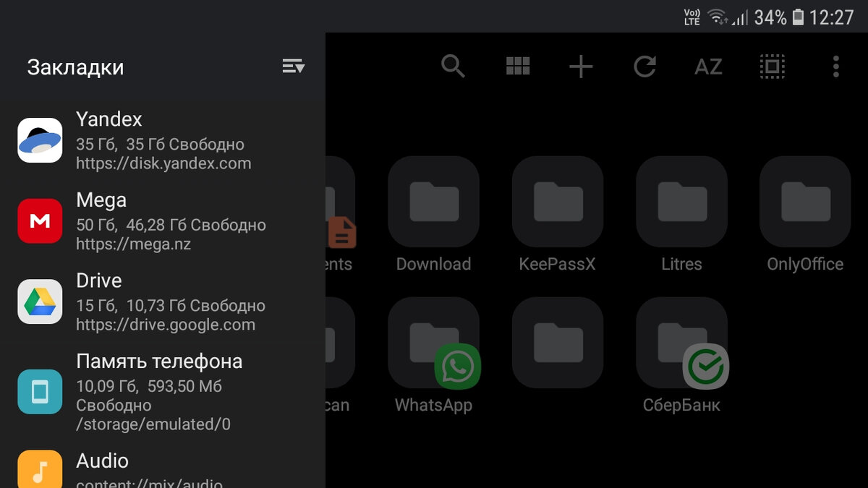Select the Память телефона bookmark title
Image resolution: width=868 pixels, height=488 pixels.
[159, 361]
